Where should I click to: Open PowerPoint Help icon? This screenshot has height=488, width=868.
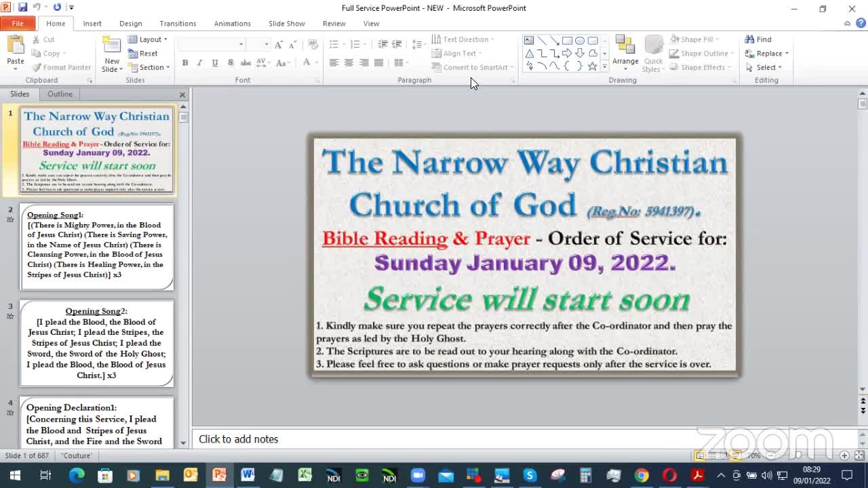(861, 24)
